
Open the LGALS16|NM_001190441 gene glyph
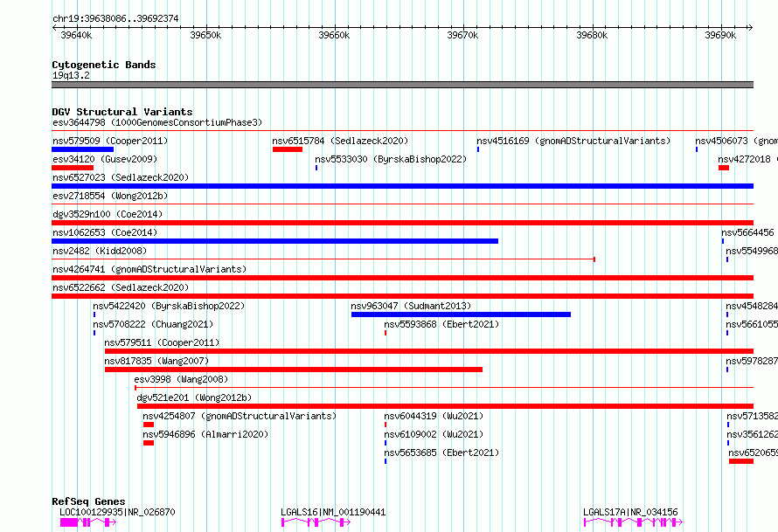pyautogui.click(x=316, y=522)
